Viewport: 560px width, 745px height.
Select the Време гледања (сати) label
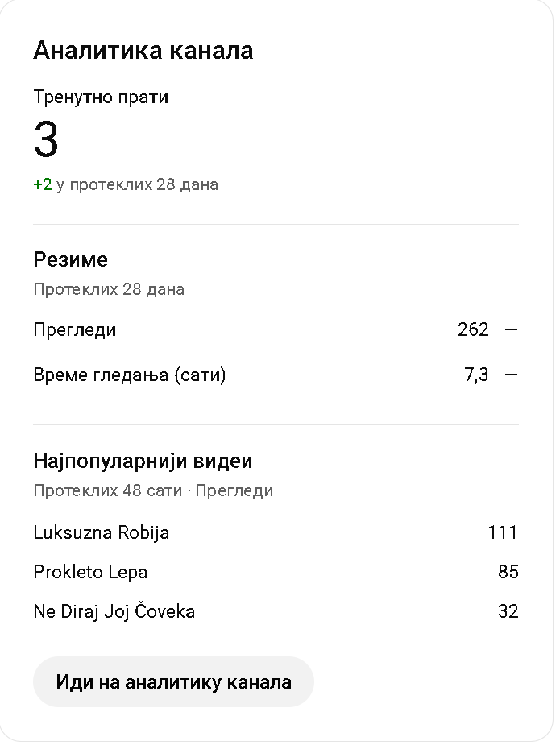coord(130,375)
